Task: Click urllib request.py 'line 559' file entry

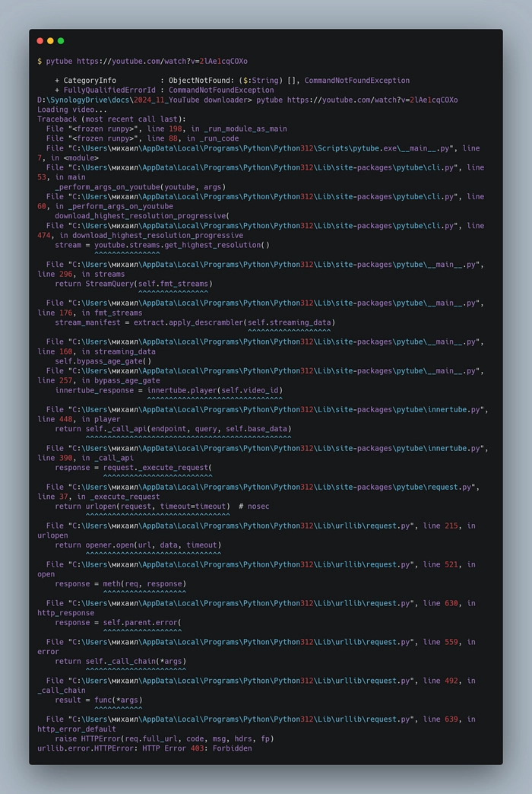Action: (261, 642)
